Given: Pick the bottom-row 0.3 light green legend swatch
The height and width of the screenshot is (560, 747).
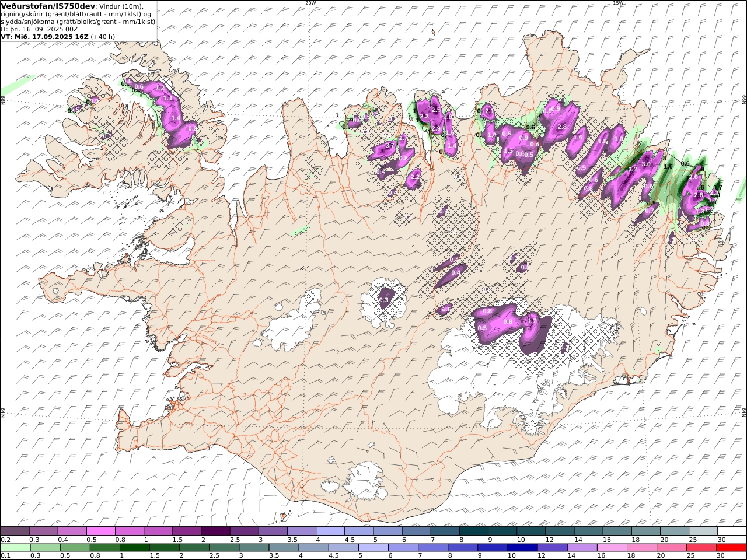Looking at the screenshot, I should (x=45, y=547).
